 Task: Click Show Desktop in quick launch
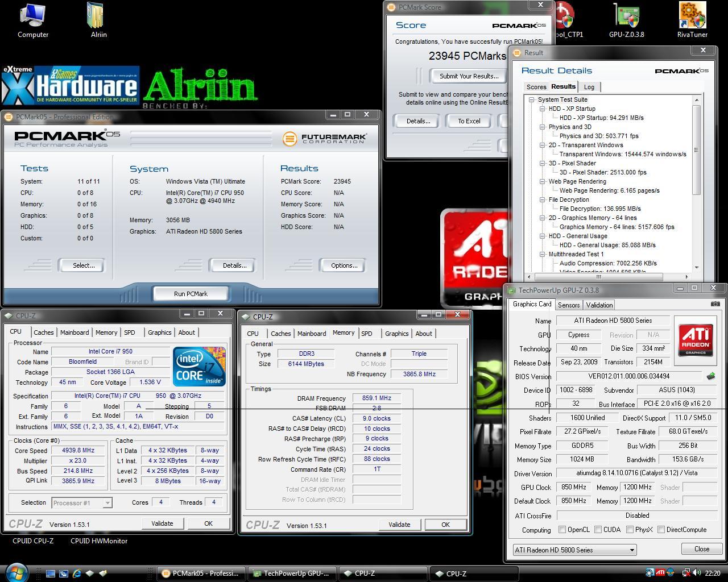click(51, 573)
